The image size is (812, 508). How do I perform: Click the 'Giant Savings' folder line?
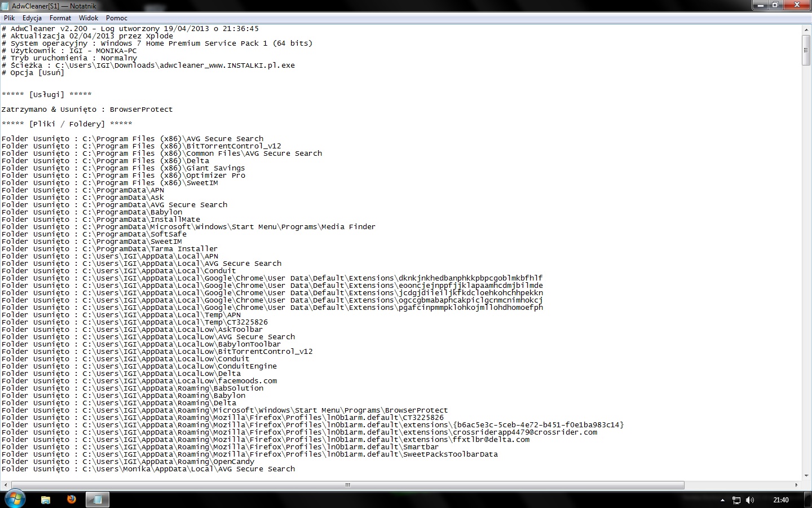pyautogui.click(x=123, y=168)
